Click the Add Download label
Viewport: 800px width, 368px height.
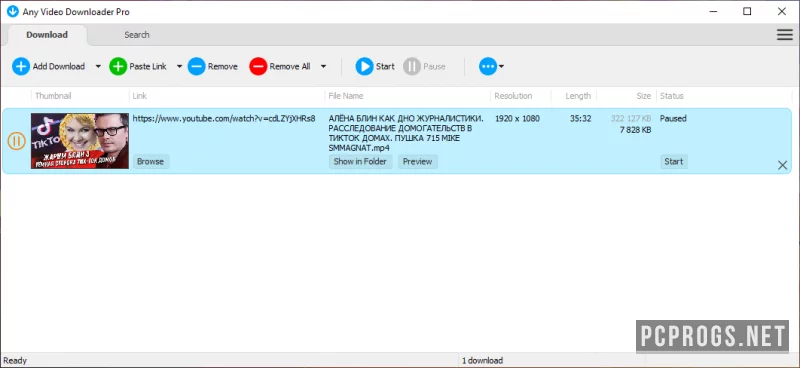59,66
